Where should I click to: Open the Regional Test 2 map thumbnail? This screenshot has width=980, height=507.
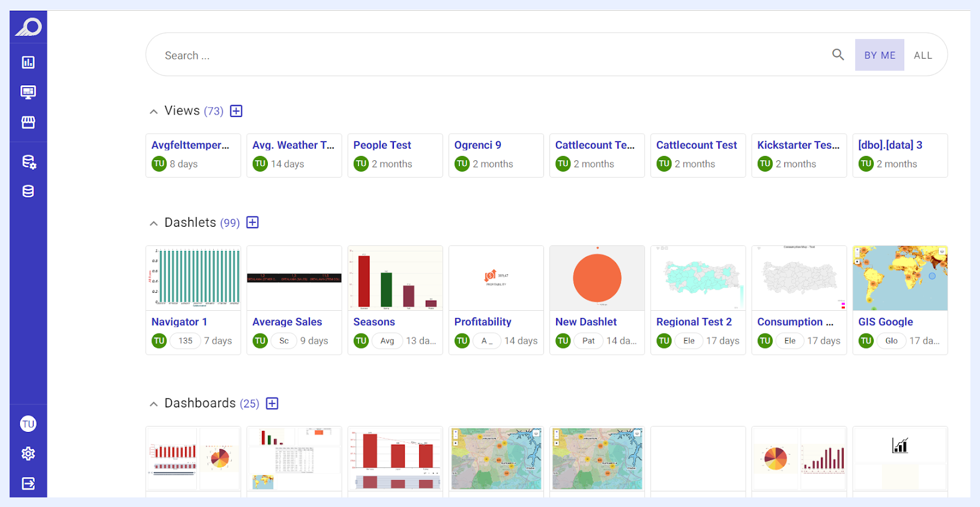coord(698,278)
